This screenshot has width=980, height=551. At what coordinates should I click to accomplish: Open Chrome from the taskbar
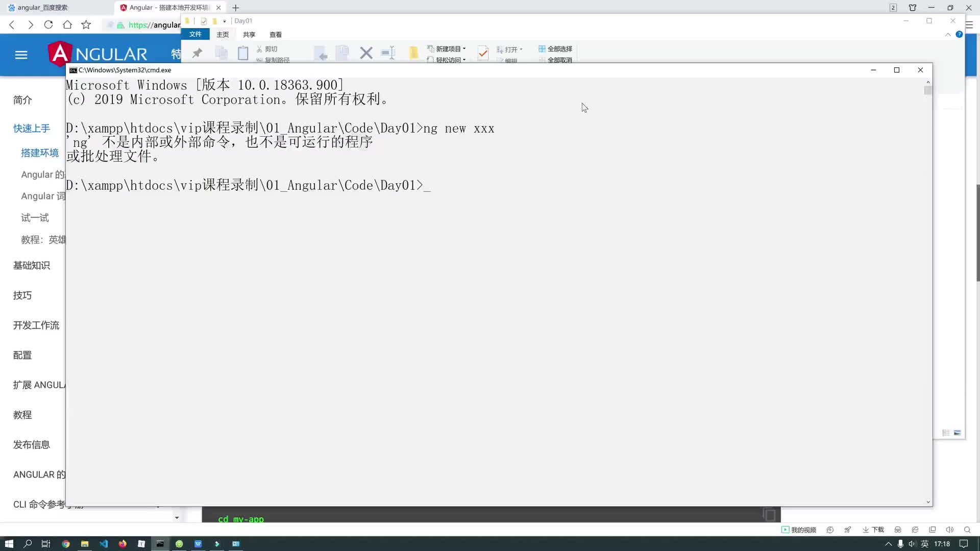click(66, 544)
